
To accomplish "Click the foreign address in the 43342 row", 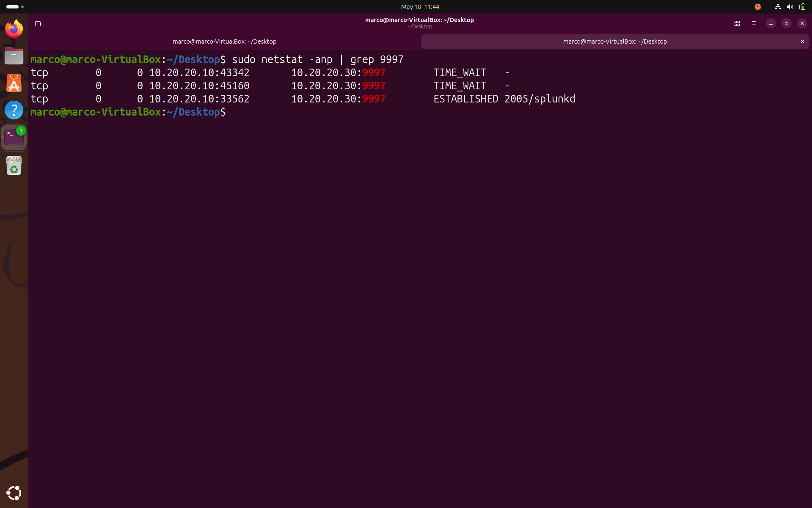I will pos(339,73).
